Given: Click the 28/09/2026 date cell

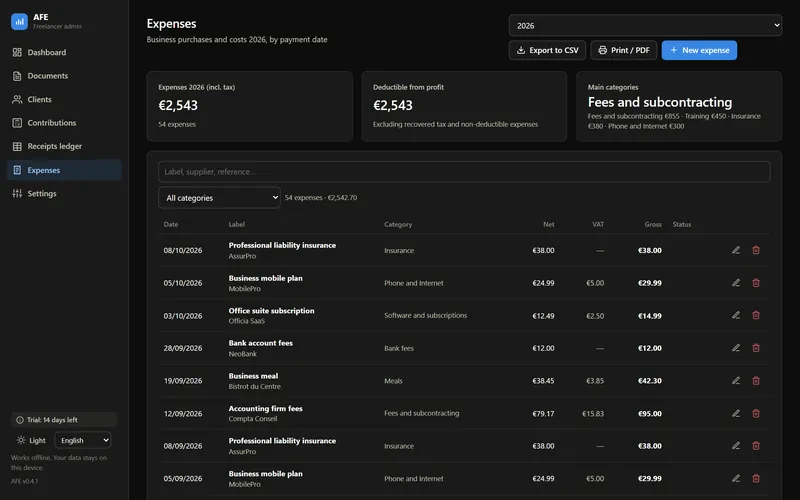Looking at the screenshot, I should click(x=183, y=348).
